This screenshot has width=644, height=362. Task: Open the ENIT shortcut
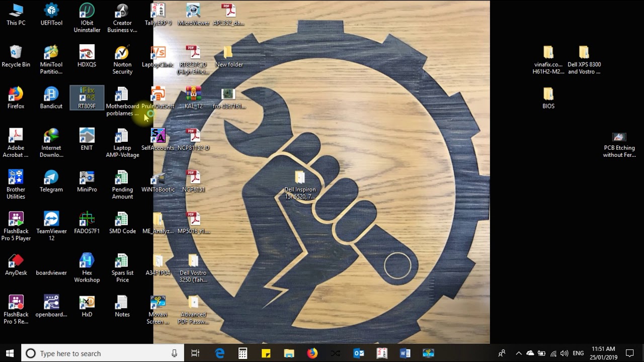[87, 140]
